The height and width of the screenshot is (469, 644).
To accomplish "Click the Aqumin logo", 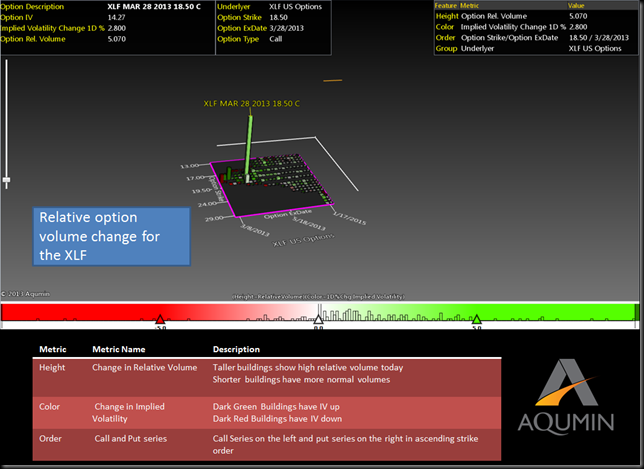I will coord(566,397).
